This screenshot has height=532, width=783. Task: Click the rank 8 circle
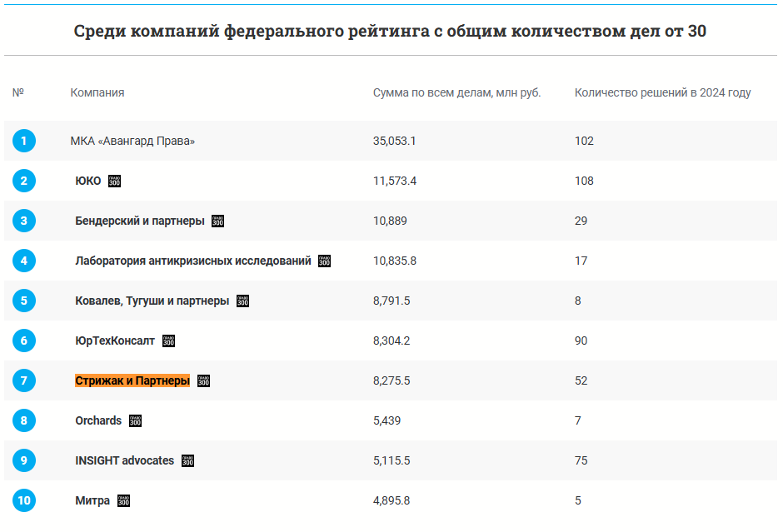pos(24,420)
